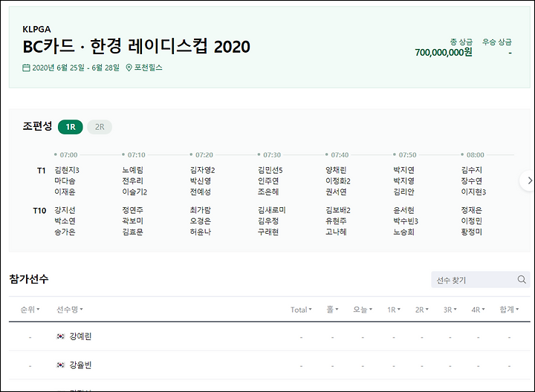Click the calendar icon beside tournament dates
The height and width of the screenshot is (392, 535).
pos(26,68)
